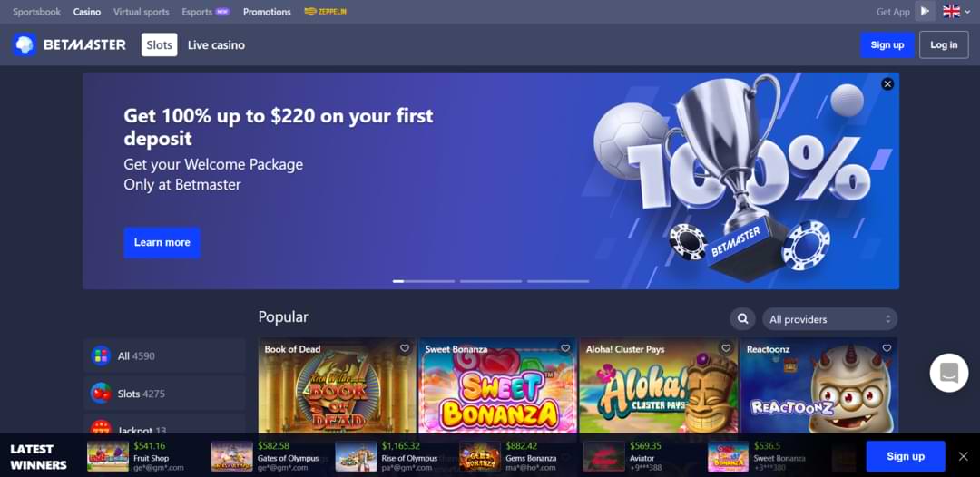Click the Google Play Get App icon
The image size is (980, 477).
tap(925, 11)
